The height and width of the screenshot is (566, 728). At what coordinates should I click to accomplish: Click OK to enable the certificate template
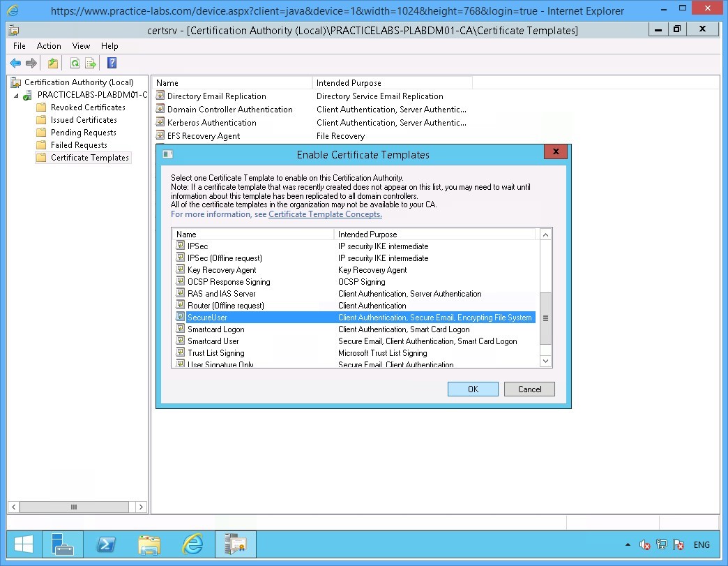473,389
